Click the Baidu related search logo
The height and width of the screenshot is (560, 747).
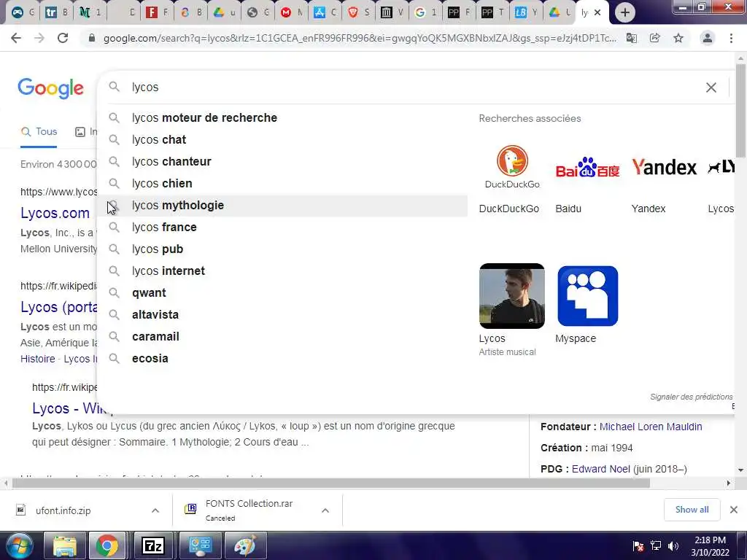587,167
